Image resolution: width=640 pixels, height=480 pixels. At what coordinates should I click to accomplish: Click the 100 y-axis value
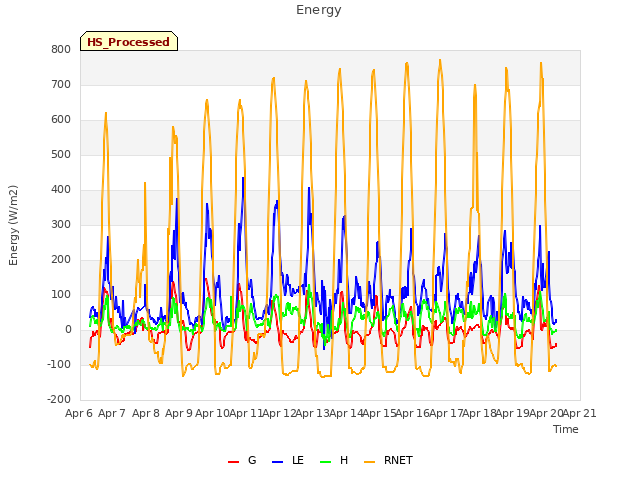61,294
